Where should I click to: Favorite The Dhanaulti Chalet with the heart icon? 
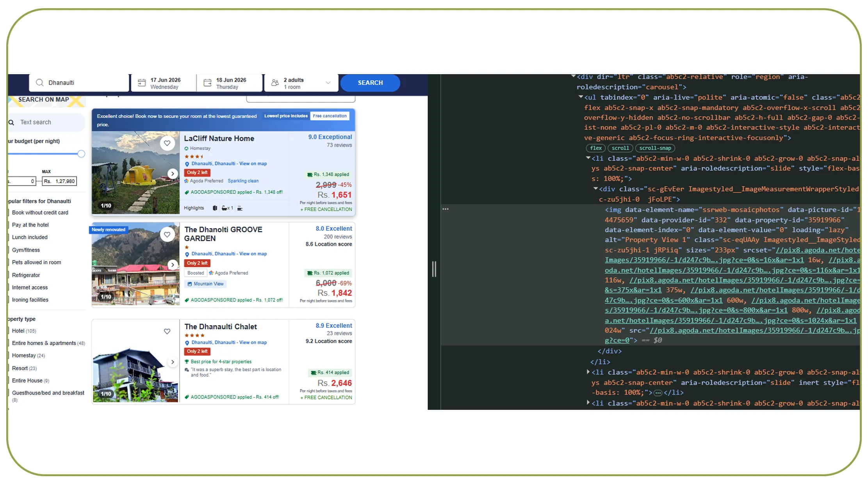tap(167, 332)
